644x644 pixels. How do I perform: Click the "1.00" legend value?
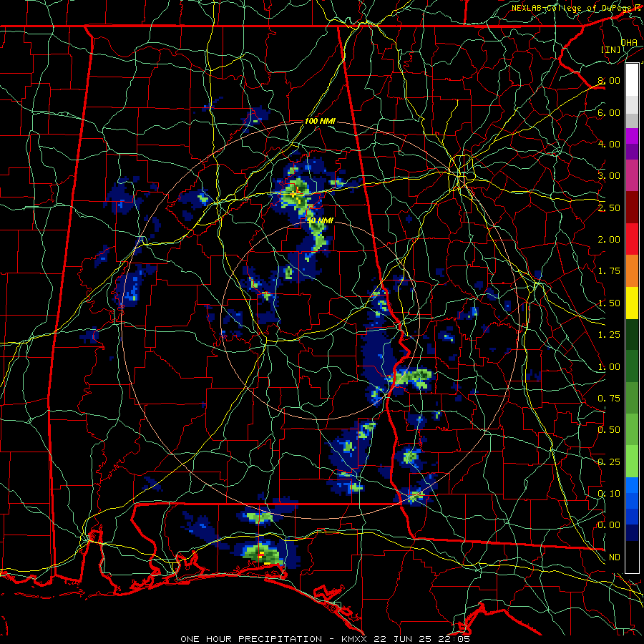(609, 367)
